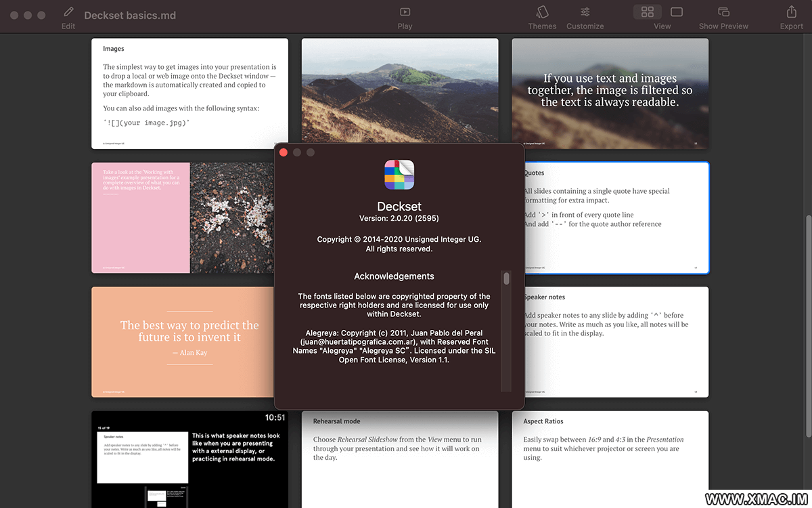This screenshot has width=812, height=508.
Task: Show Preview window
Action: pyautogui.click(x=723, y=12)
